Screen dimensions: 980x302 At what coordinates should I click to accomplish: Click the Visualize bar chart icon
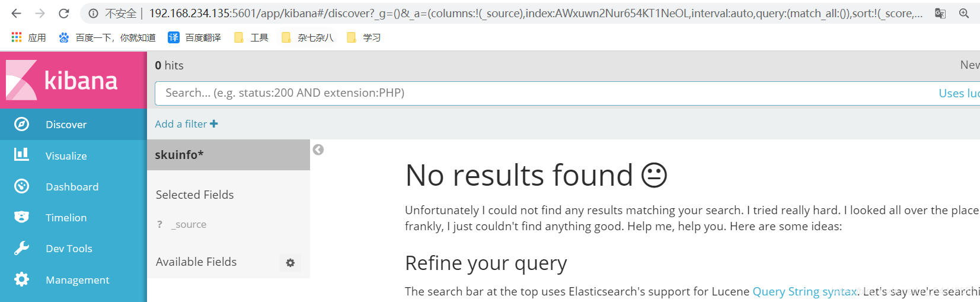pos(21,155)
